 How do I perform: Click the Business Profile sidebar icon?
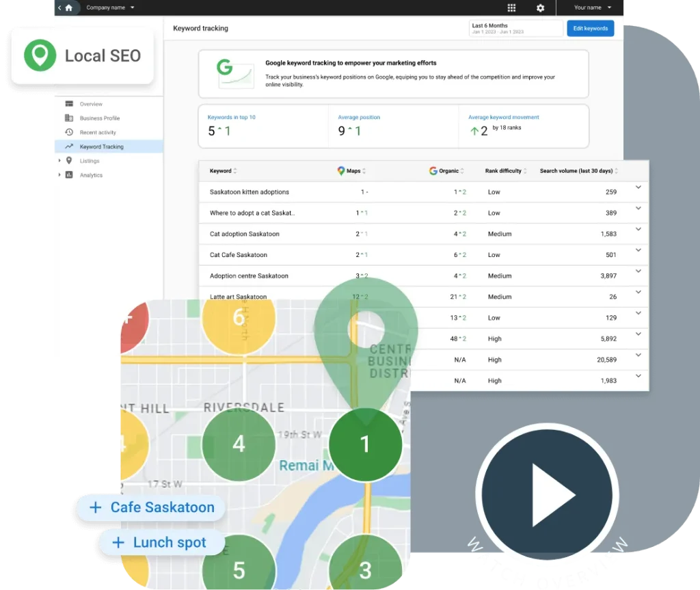(69, 118)
